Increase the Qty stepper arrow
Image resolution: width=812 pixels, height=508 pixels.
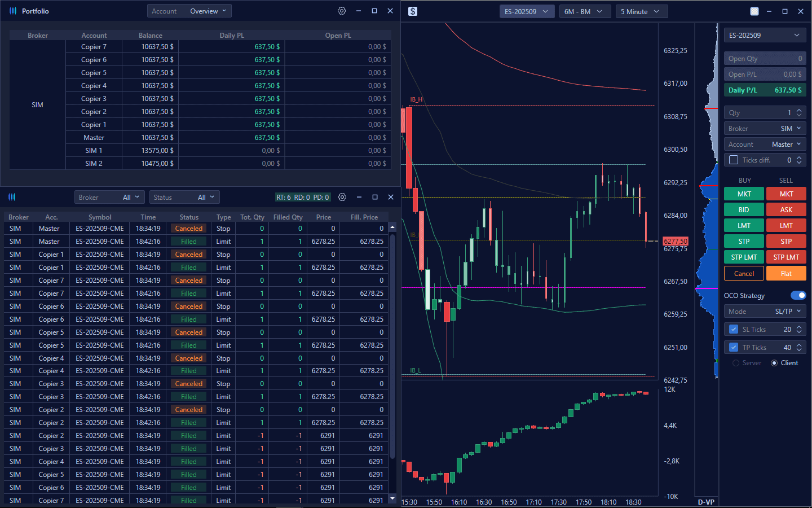tap(799, 110)
